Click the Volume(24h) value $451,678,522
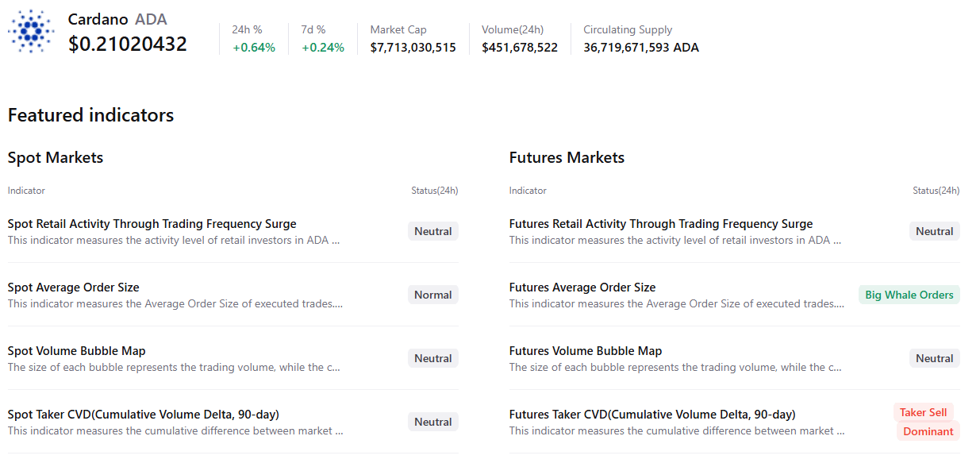Screen dimensions: 980x467 click(x=520, y=47)
